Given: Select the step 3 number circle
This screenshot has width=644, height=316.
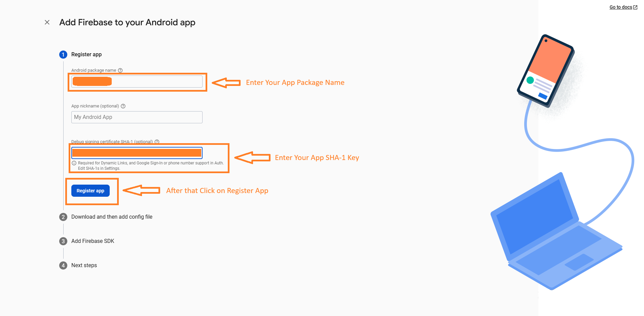Looking at the screenshot, I should point(63,241).
